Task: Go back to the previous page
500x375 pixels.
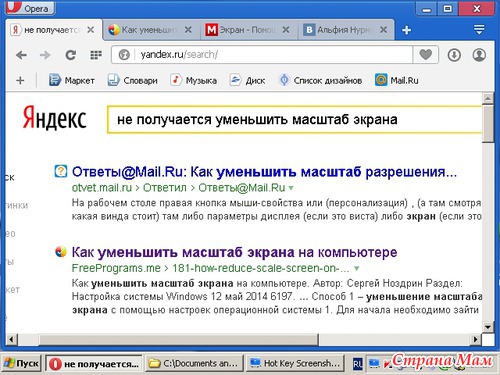Action: coord(21,55)
